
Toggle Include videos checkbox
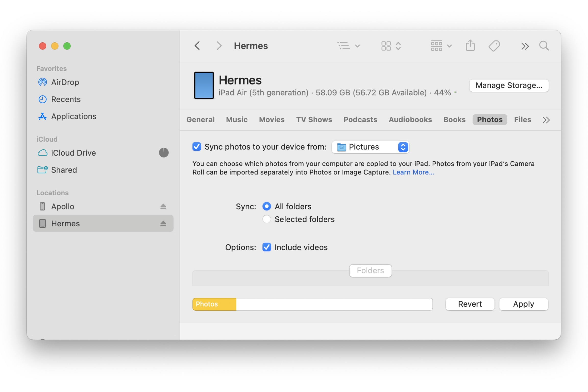[267, 247]
